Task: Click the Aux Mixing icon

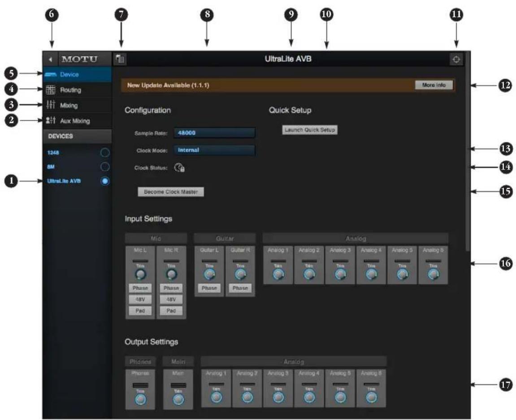Action: (x=51, y=121)
